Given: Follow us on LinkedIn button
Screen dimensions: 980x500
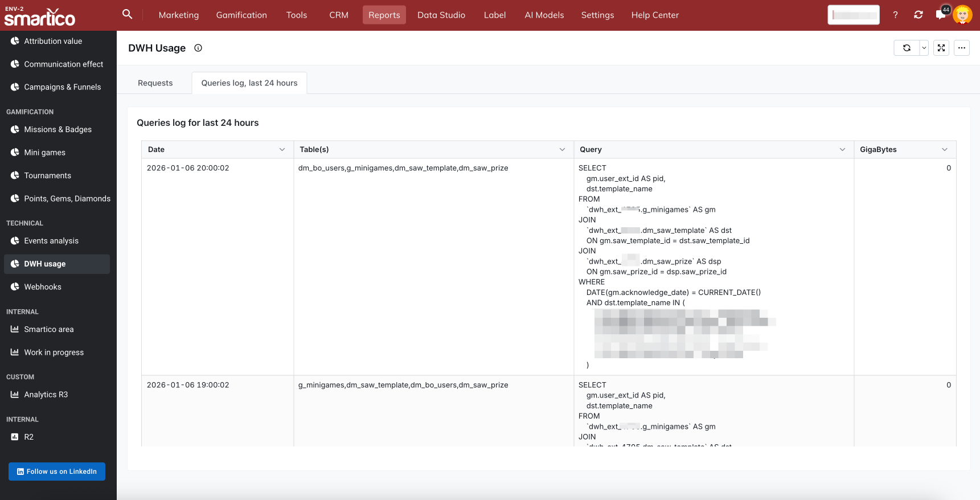Looking at the screenshot, I should click(x=57, y=472).
